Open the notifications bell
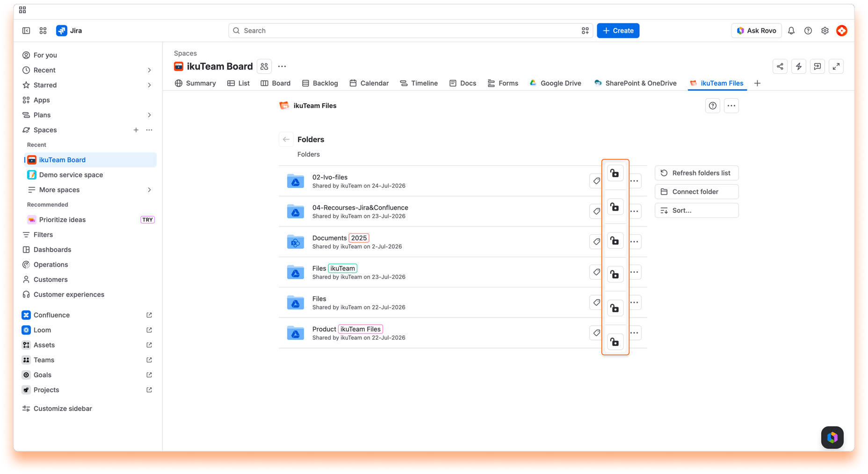The image size is (868, 474). pyautogui.click(x=791, y=30)
